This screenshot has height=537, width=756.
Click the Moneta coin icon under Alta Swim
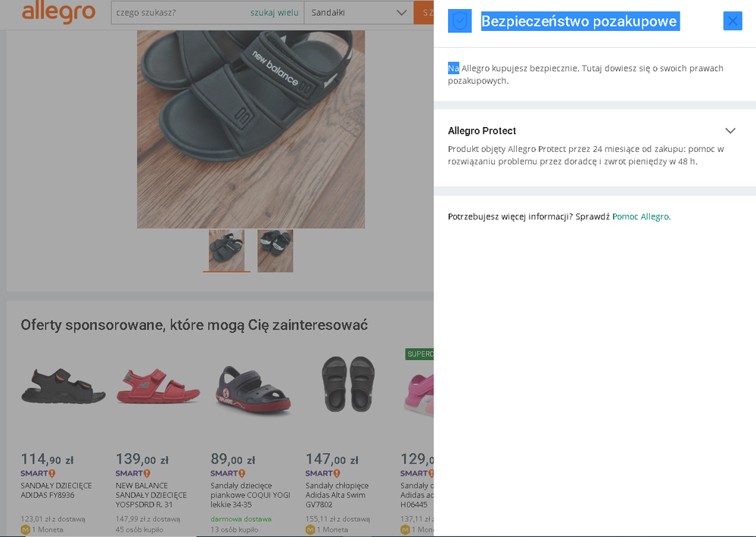(310, 529)
